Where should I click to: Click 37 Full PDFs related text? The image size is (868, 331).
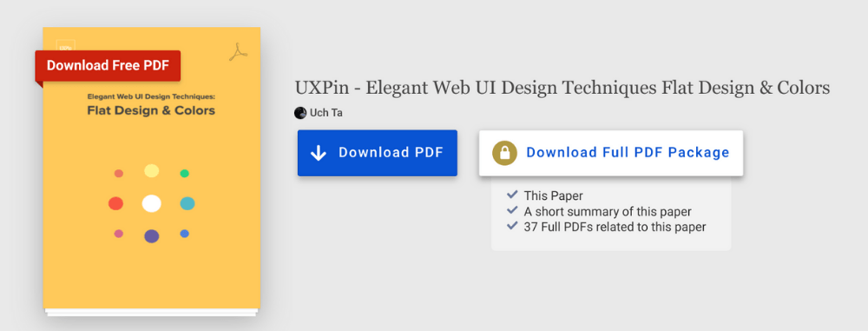click(x=615, y=227)
